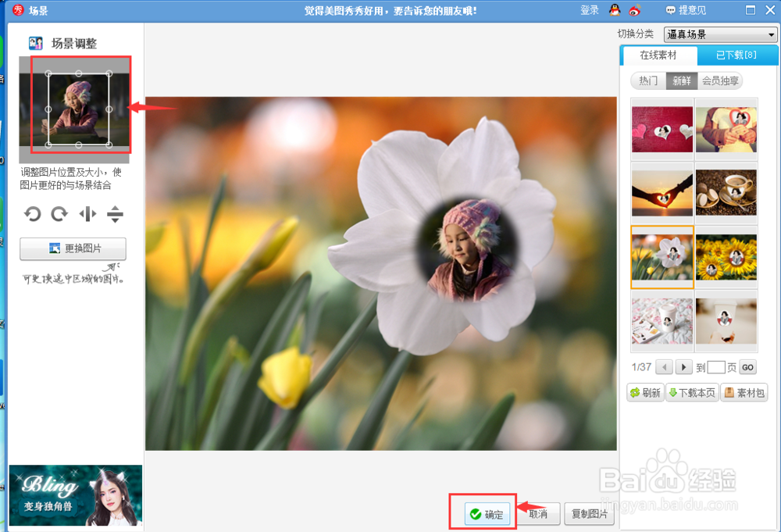The width and height of the screenshot is (781, 532).
Task: Go to the previous material page
Action: [x=664, y=368]
